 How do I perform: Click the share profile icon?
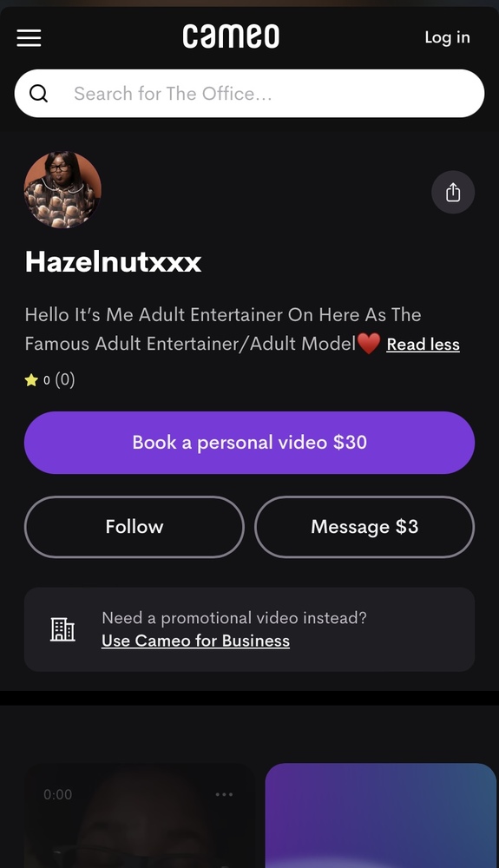tap(453, 192)
